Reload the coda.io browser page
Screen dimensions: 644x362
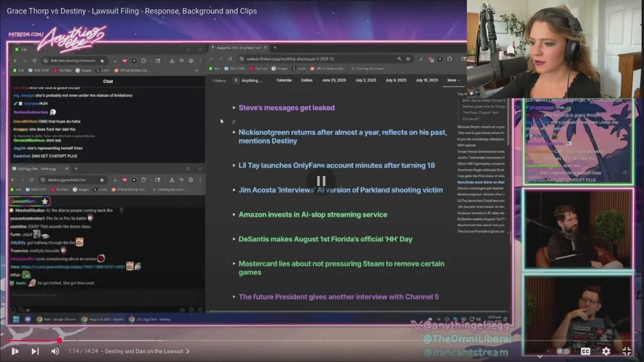point(230,59)
